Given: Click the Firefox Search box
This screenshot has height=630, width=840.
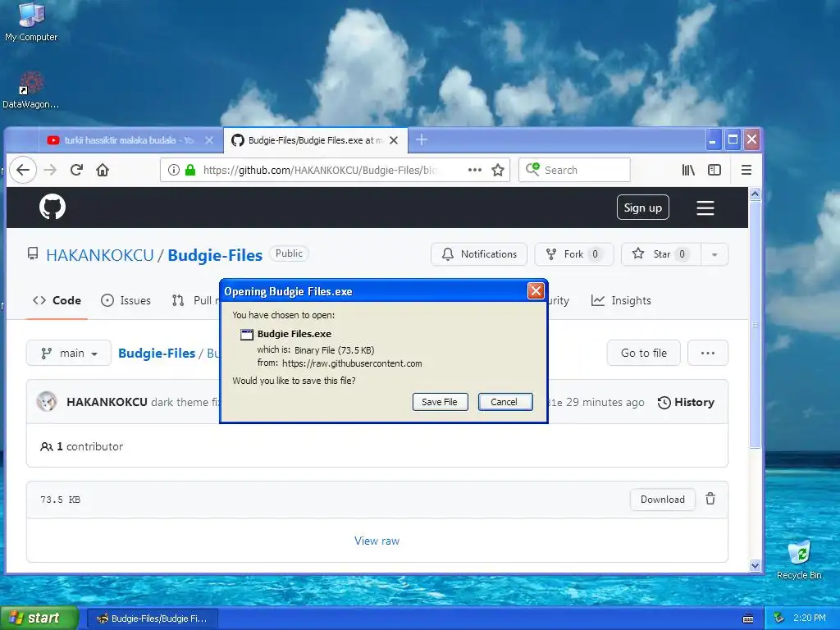Looking at the screenshot, I should pyautogui.click(x=574, y=170).
